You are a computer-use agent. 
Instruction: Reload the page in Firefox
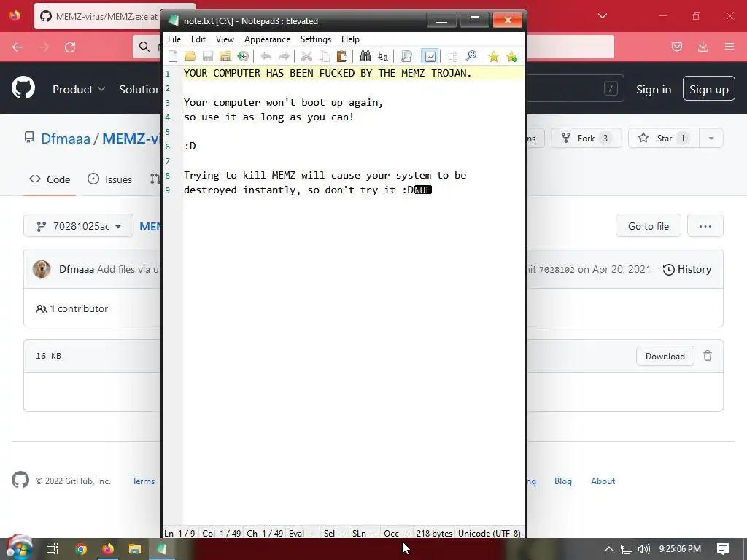[x=70, y=47]
